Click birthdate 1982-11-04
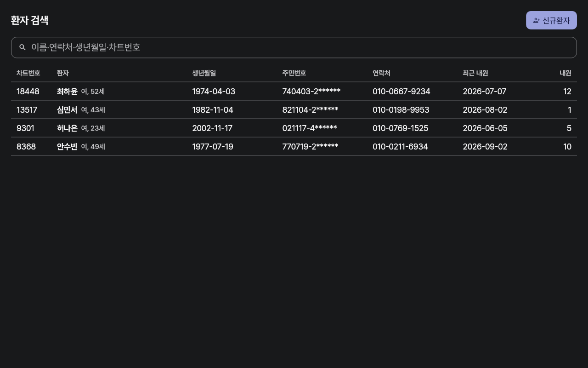The image size is (588, 368). click(x=213, y=110)
